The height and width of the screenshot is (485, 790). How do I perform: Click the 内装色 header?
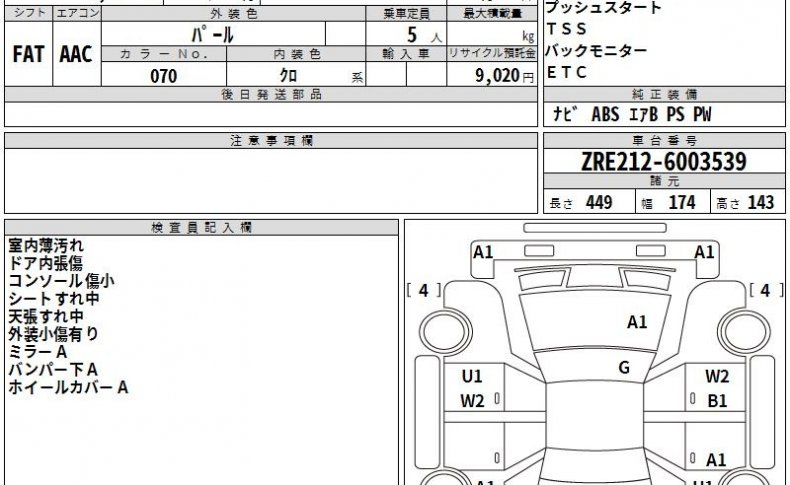(x=297, y=54)
